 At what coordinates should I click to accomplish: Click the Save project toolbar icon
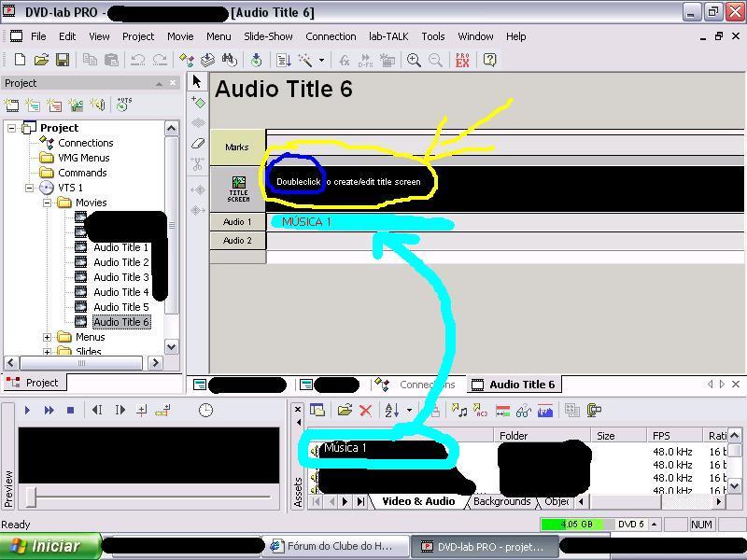tap(63, 60)
